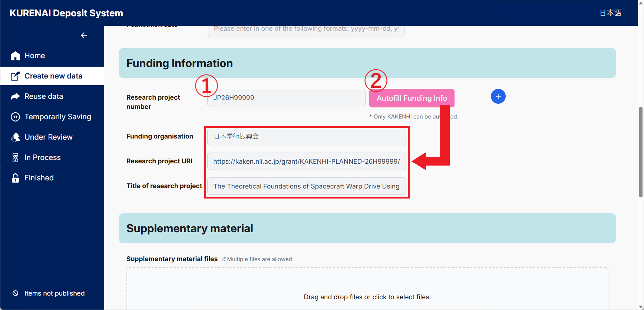This screenshot has width=644, height=310.
Task: Click the In Process hourglass icon
Action: (15, 157)
